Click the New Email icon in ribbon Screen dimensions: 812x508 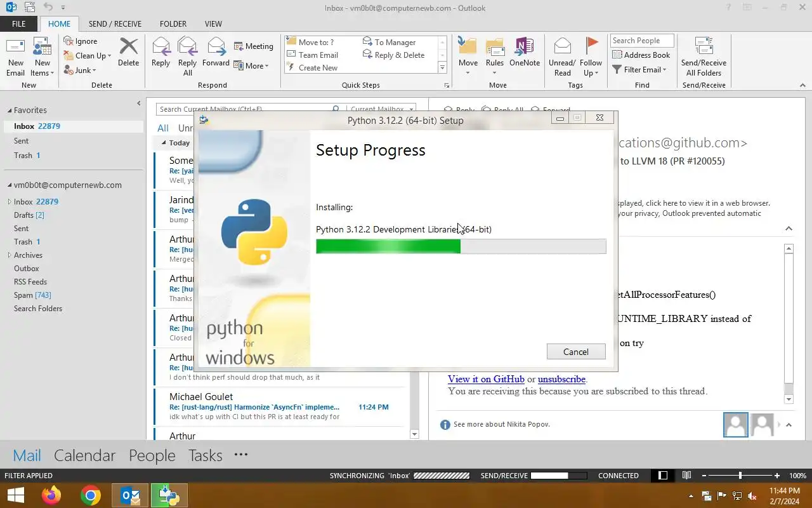coord(15,47)
